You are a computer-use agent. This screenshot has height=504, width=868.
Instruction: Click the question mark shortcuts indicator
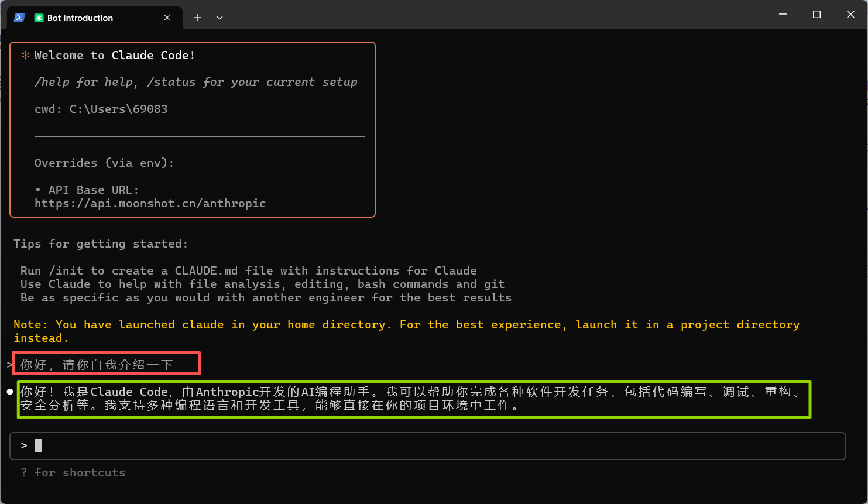coord(23,472)
